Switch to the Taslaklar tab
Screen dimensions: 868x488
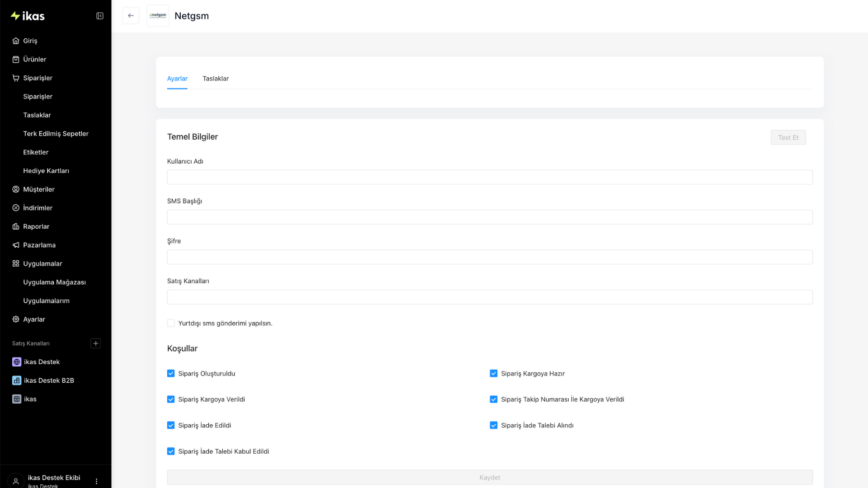click(x=216, y=79)
